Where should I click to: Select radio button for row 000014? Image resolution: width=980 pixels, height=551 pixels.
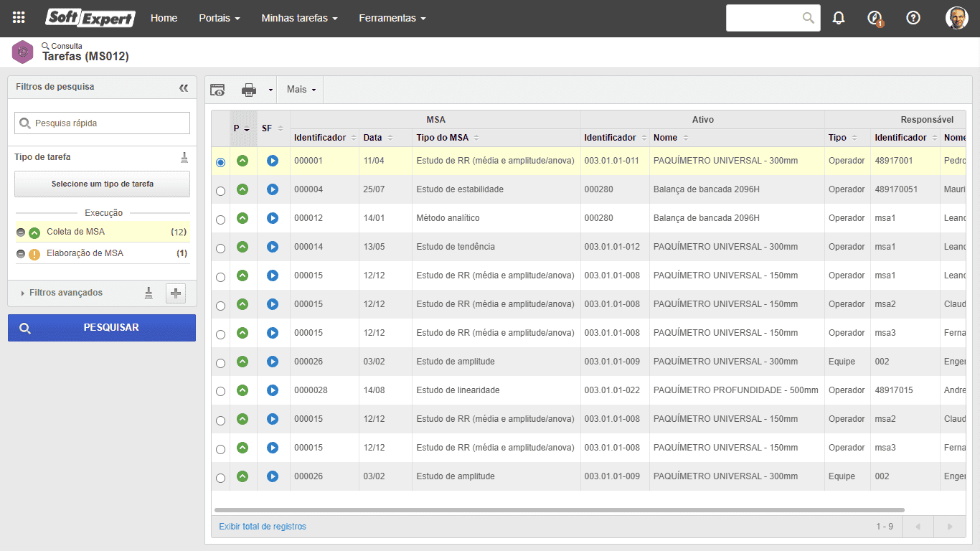(220, 249)
